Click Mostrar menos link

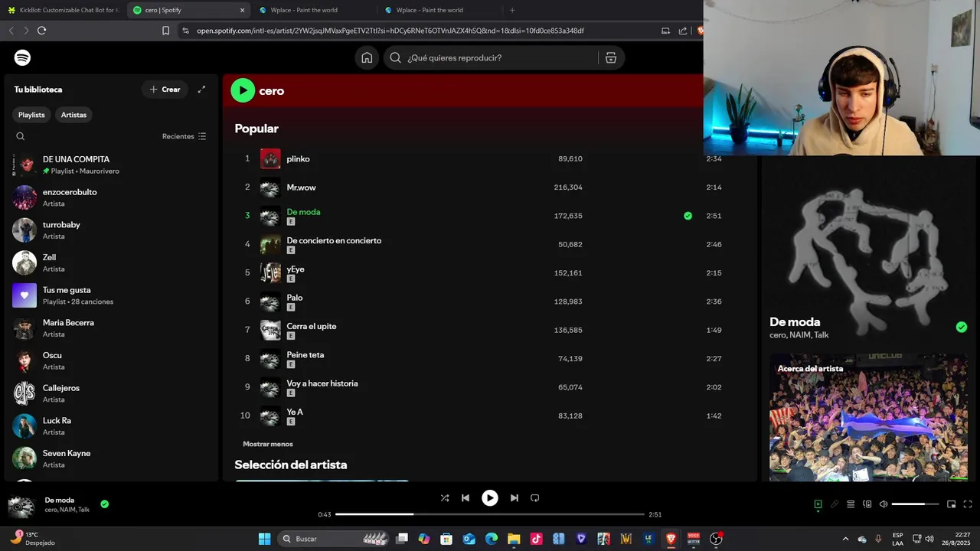click(x=267, y=444)
